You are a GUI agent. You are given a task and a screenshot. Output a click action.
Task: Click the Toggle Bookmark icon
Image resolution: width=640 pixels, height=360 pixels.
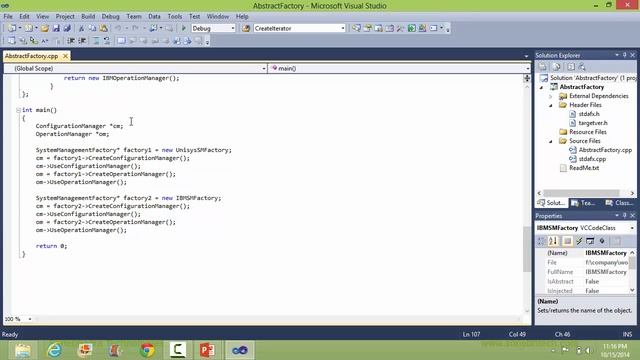pyautogui.click(x=121, y=40)
